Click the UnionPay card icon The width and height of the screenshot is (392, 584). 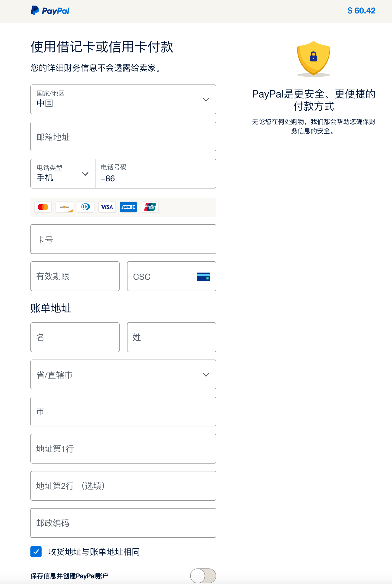coord(150,207)
